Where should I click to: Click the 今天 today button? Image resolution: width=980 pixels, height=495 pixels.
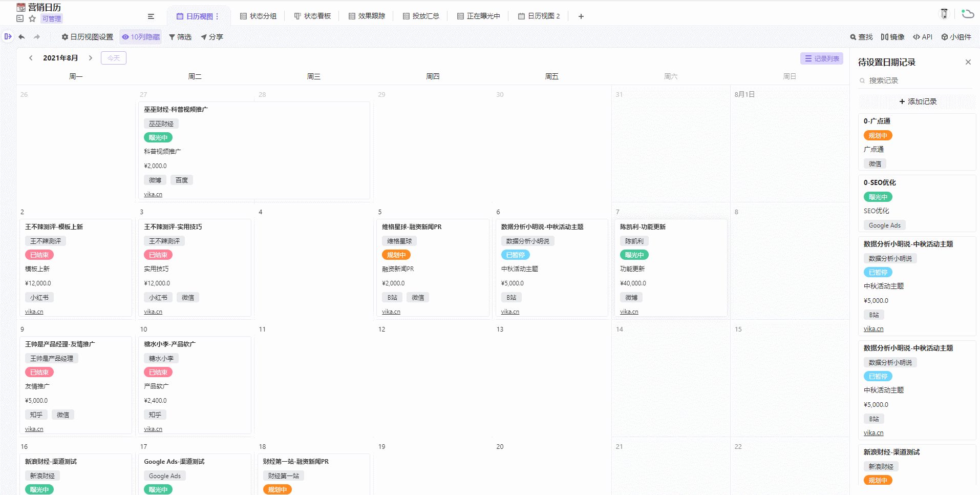pos(114,58)
